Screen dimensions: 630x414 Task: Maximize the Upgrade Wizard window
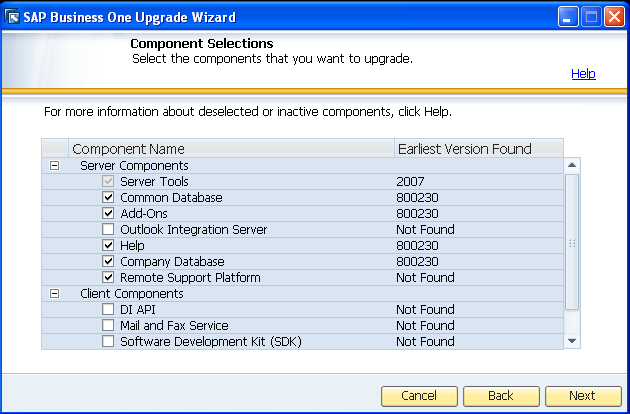590,17
